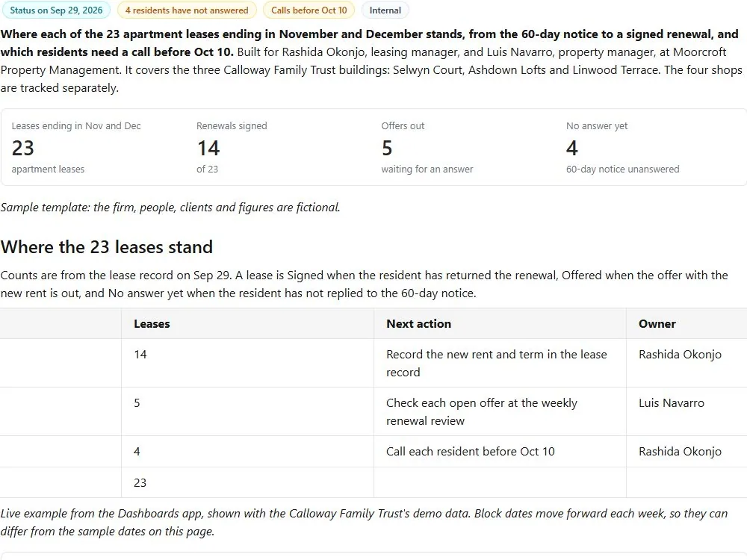Click the 'of 23' caption

(207, 169)
